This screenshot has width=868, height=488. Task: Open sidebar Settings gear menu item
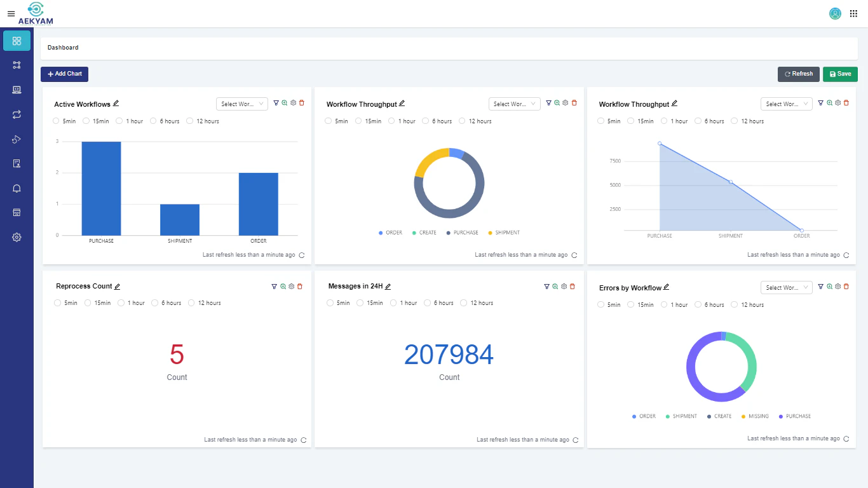click(17, 237)
